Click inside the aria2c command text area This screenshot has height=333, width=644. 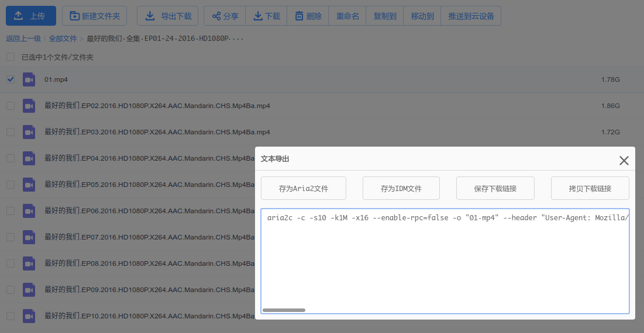[x=445, y=261]
